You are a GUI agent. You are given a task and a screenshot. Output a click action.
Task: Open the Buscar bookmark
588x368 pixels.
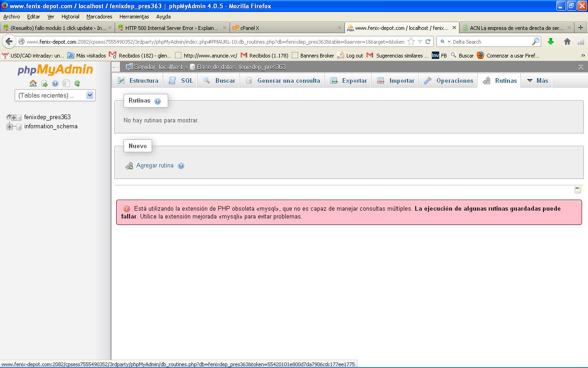point(462,55)
